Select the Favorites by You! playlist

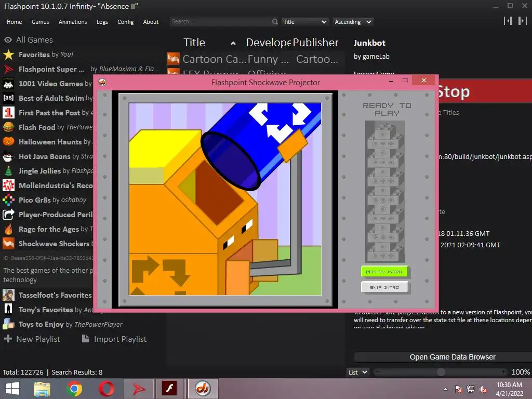(x=46, y=55)
